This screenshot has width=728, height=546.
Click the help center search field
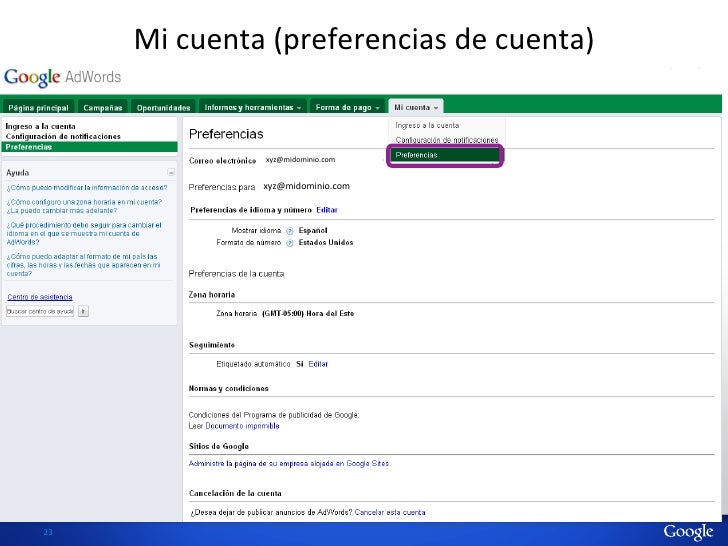pyautogui.click(x=40, y=311)
